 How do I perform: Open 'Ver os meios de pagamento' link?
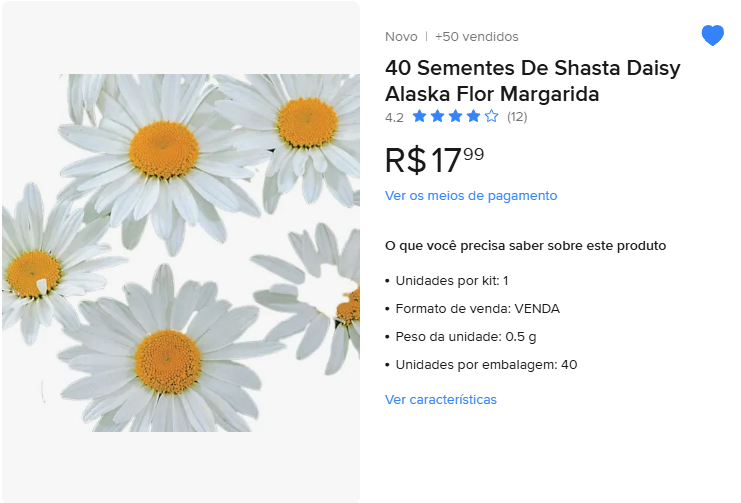pos(471,196)
